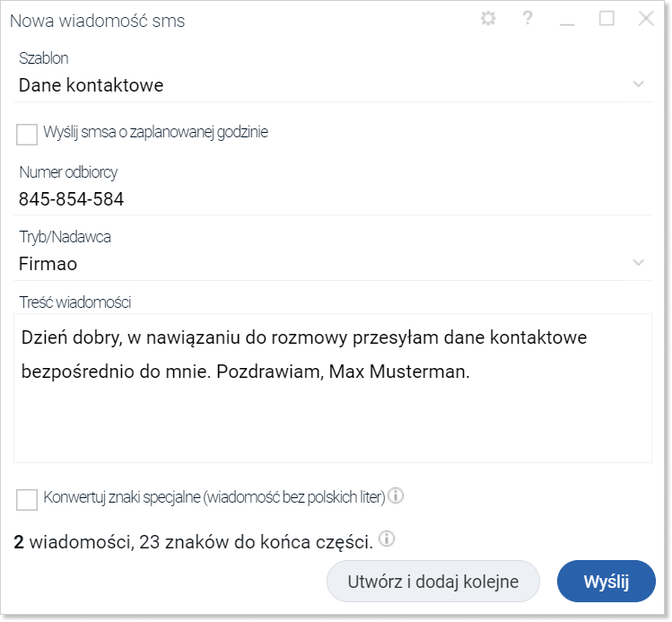Open the settings gear in title bar
This screenshot has height=622, width=672.
(488, 19)
